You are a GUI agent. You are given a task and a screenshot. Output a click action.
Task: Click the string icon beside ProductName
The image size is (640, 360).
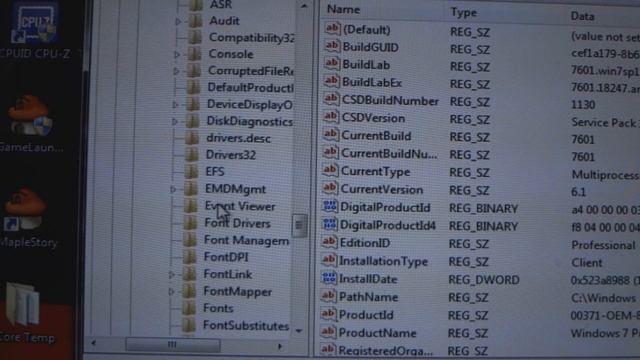pos(328,332)
